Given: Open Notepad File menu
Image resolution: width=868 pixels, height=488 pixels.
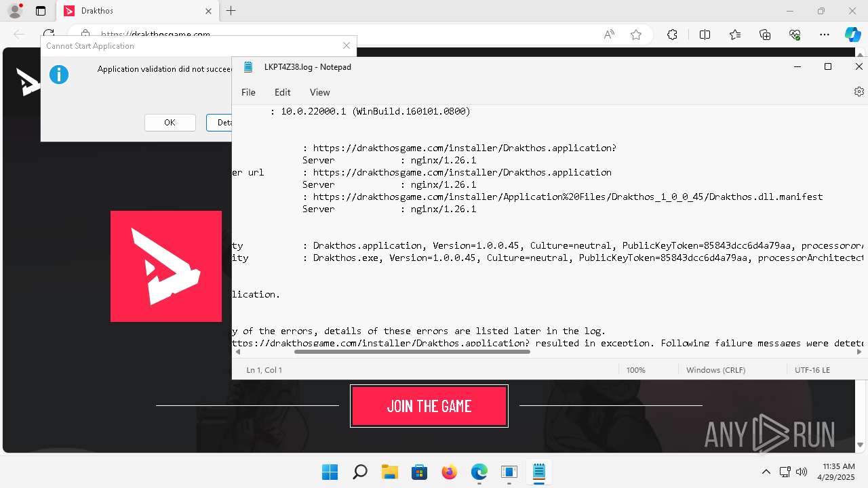Looking at the screenshot, I should pos(248,92).
